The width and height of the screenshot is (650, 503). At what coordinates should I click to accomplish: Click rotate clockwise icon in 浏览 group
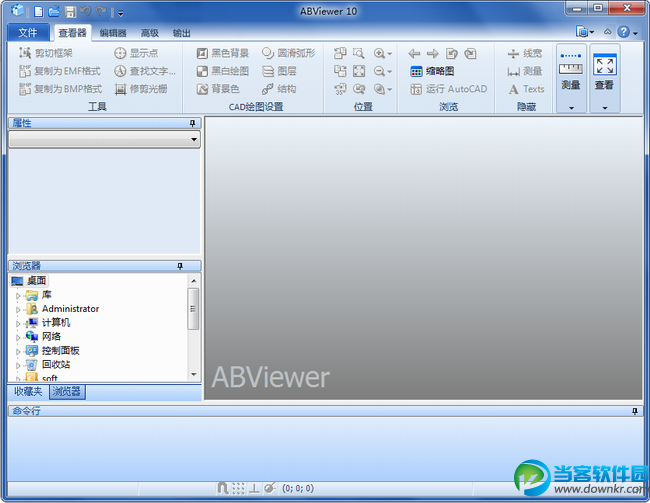click(470, 53)
